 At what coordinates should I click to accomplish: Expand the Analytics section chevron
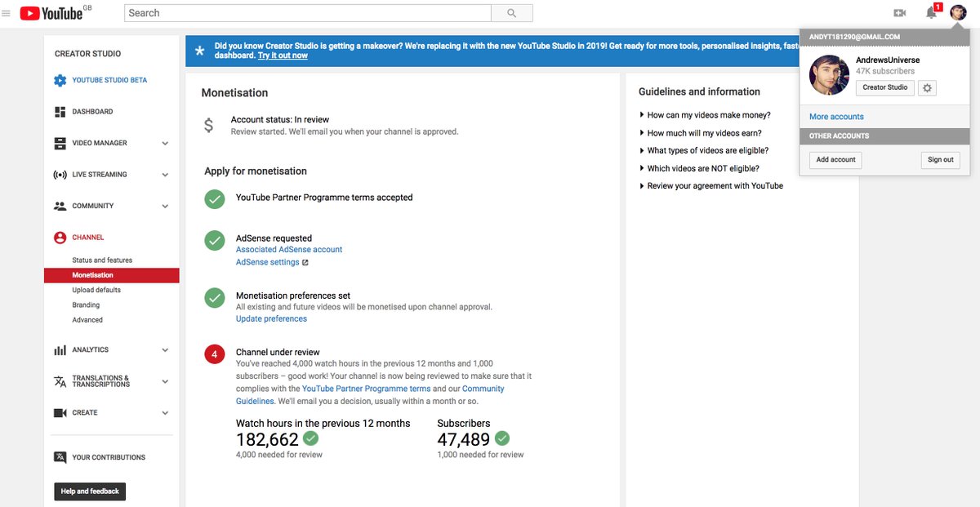click(165, 350)
